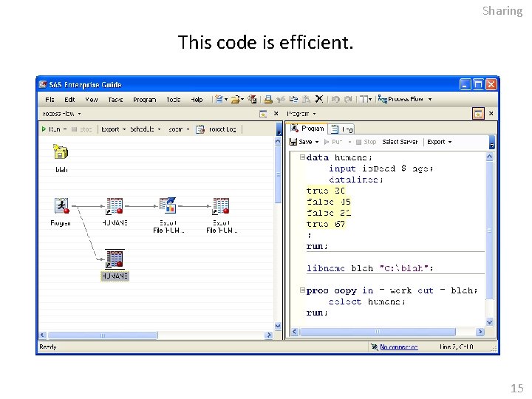Click the Process Flow toolbar icon

[x=383, y=99]
